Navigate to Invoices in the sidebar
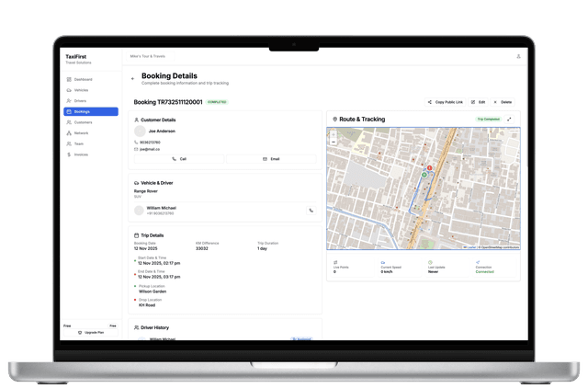588x388 pixels. tap(81, 154)
